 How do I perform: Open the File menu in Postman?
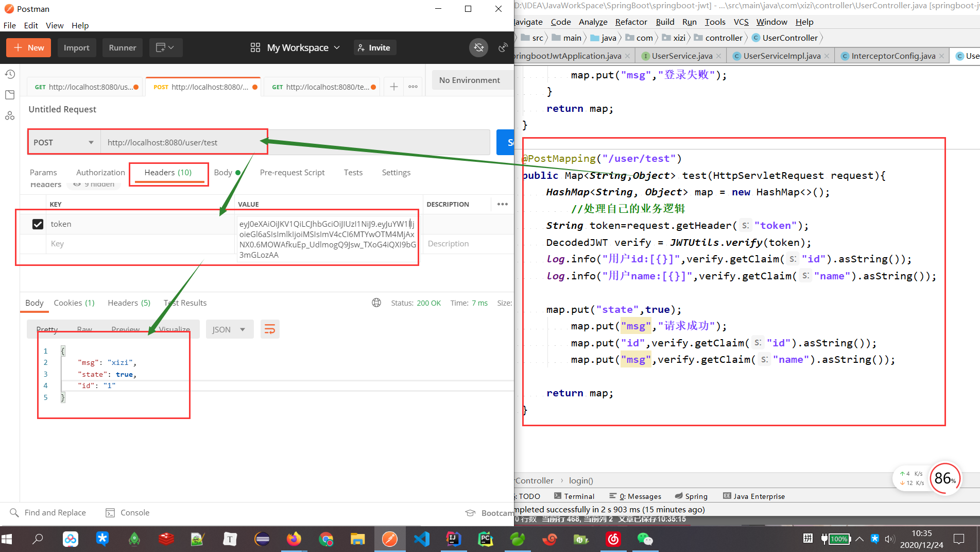tap(9, 25)
